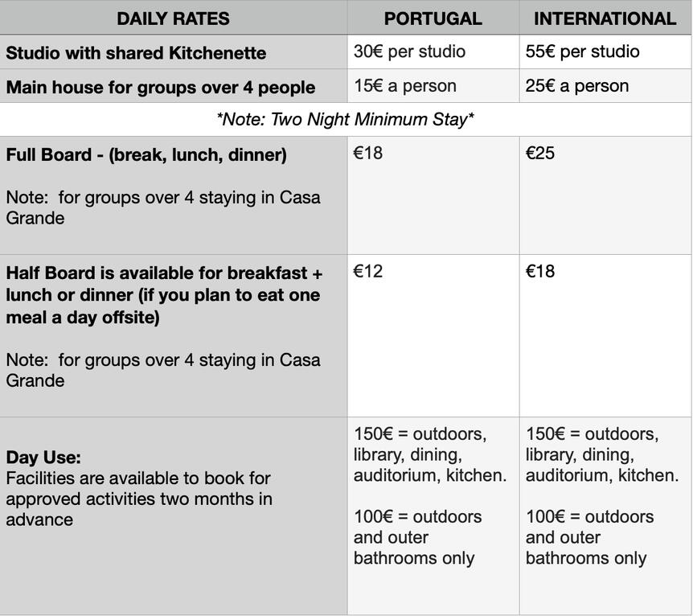Select International Full Board price €25
This screenshot has height=616, width=693.
[540, 154]
